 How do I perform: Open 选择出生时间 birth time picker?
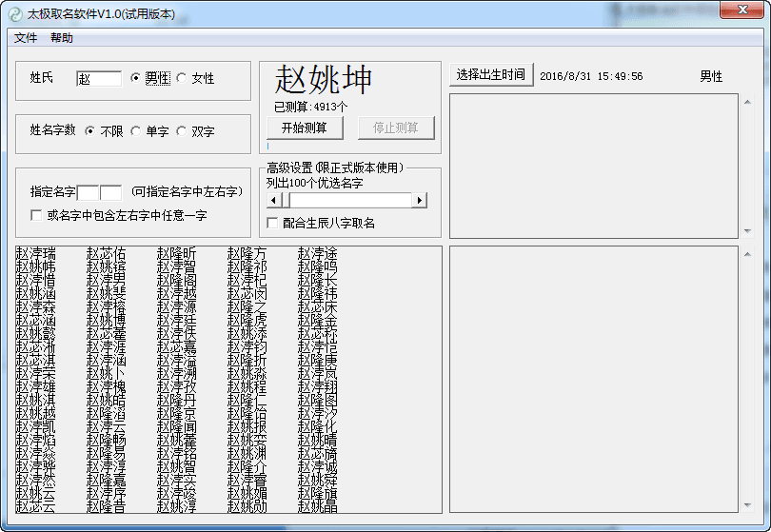pos(491,75)
